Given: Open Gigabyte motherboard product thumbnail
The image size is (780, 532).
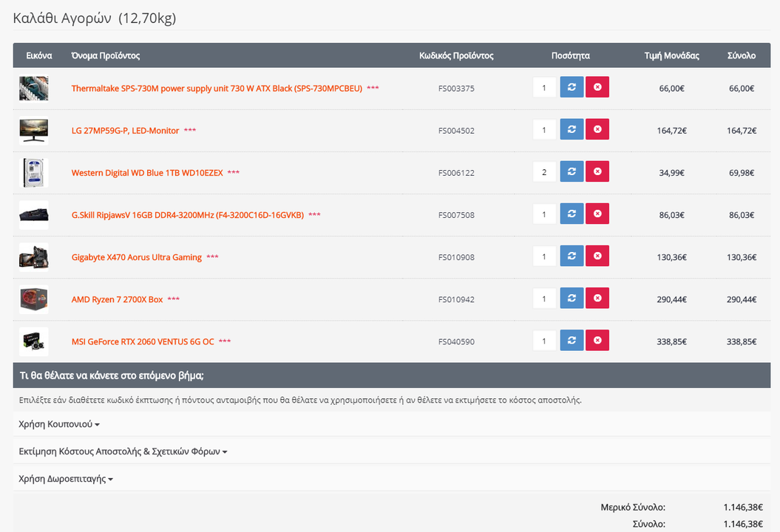Looking at the screenshot, I should 34,257.
